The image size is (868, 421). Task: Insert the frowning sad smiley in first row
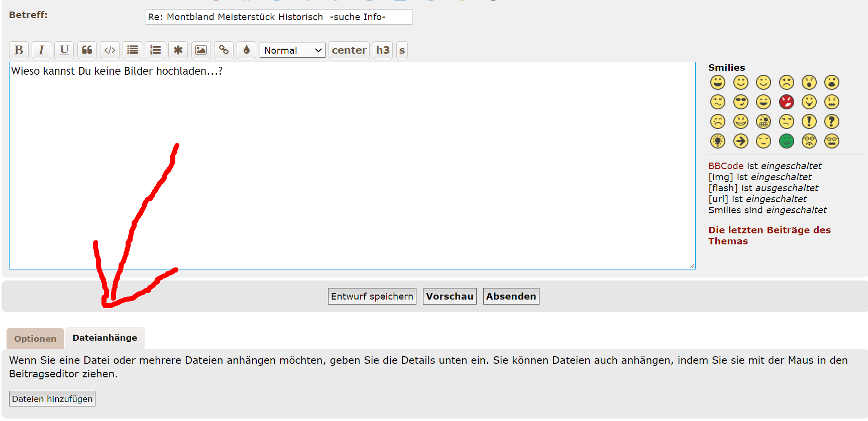[x=787, y=82]
